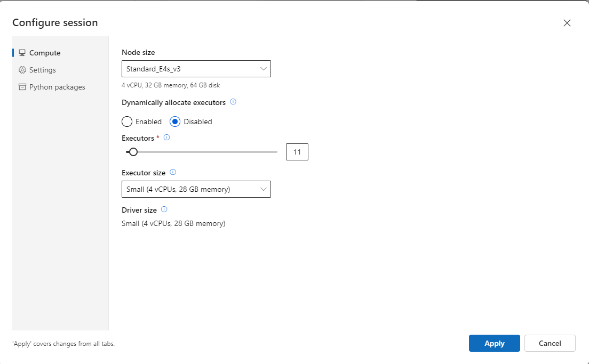Enable dynamic allocation of executors
The height and width of the screenshot is (364, 589).
[x=126, y=122]
